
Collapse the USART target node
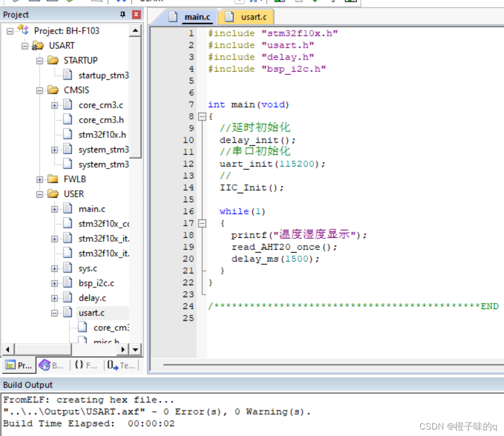coord(25,46)
